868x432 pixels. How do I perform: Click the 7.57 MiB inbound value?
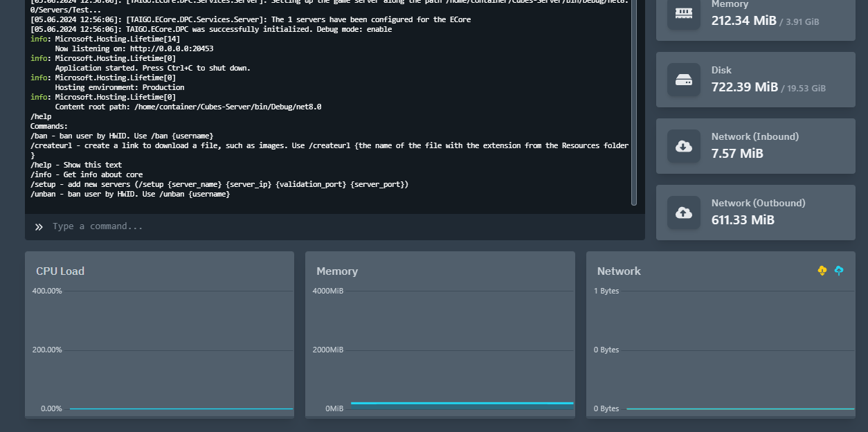click(737, 154)
